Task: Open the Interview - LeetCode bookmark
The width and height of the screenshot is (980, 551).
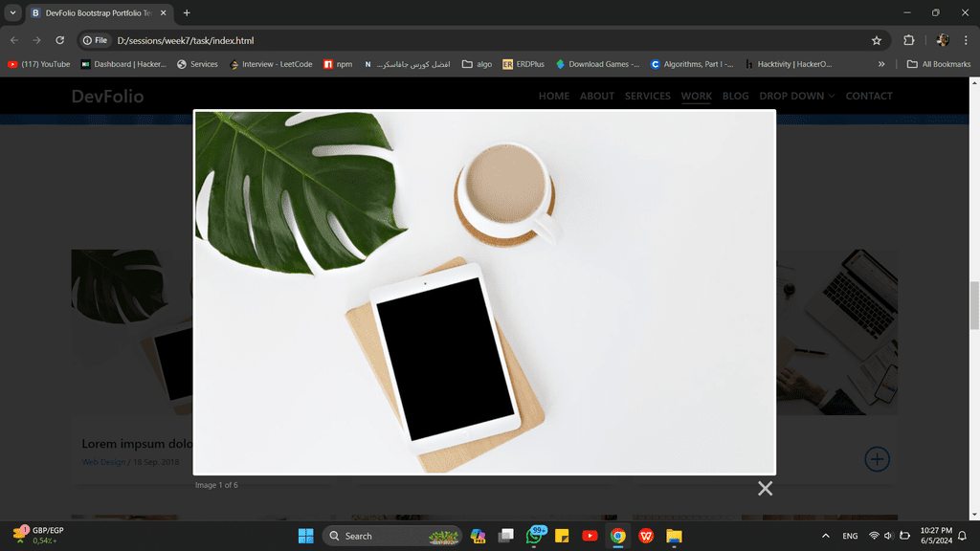Action: 271,64
